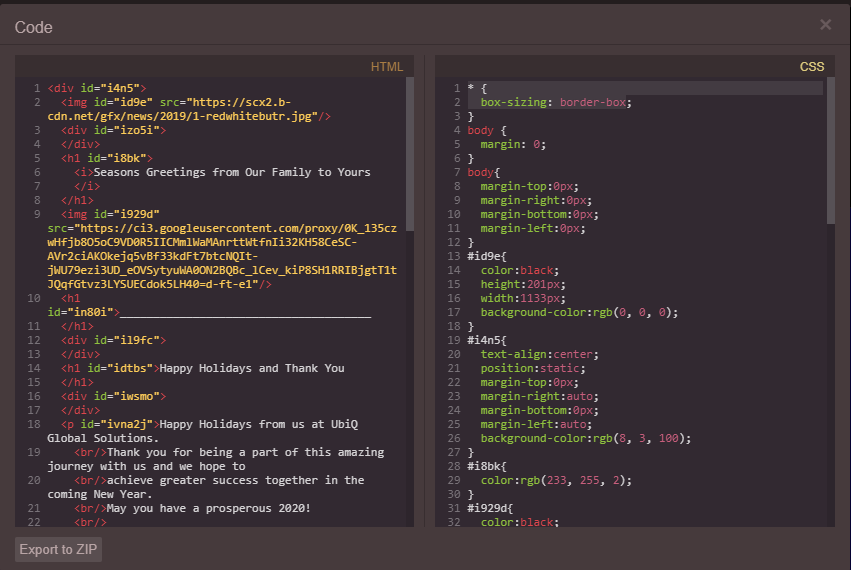851x570 pixels.
Task: Click the Export to ZIP button
Action: coord(58,549)
